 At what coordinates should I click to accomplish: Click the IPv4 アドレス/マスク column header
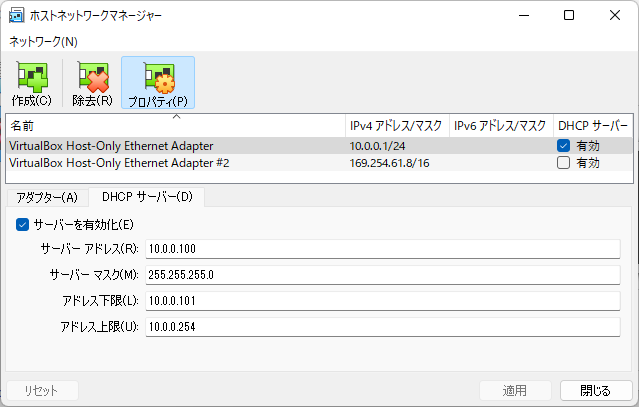(397, 125)
